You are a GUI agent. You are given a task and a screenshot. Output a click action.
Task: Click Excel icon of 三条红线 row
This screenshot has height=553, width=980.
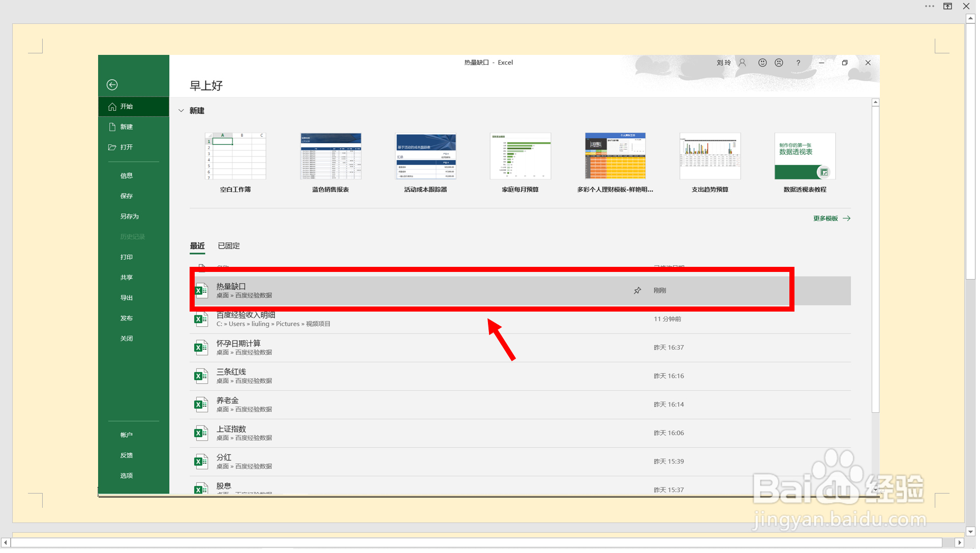201,376
